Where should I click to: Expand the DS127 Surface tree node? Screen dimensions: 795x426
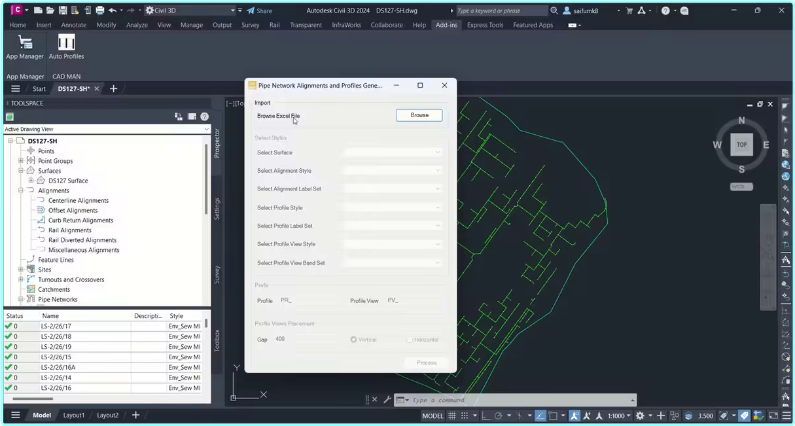point(31,181)
